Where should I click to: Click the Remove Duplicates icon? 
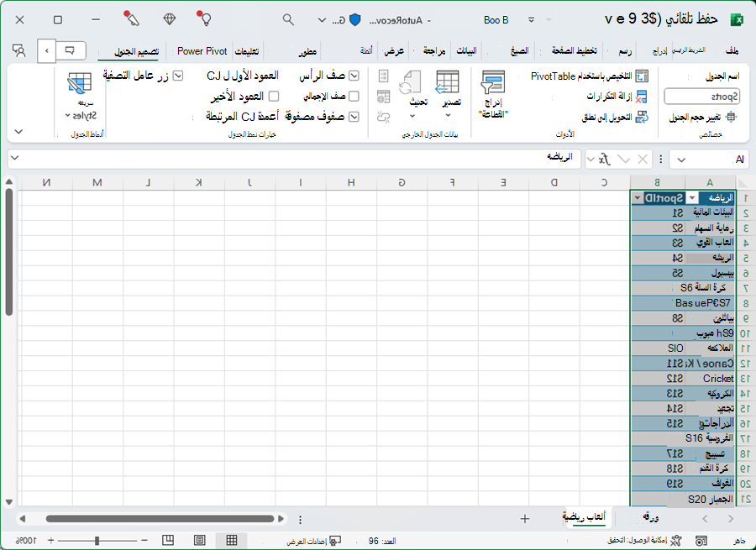[x=641, y=97]
